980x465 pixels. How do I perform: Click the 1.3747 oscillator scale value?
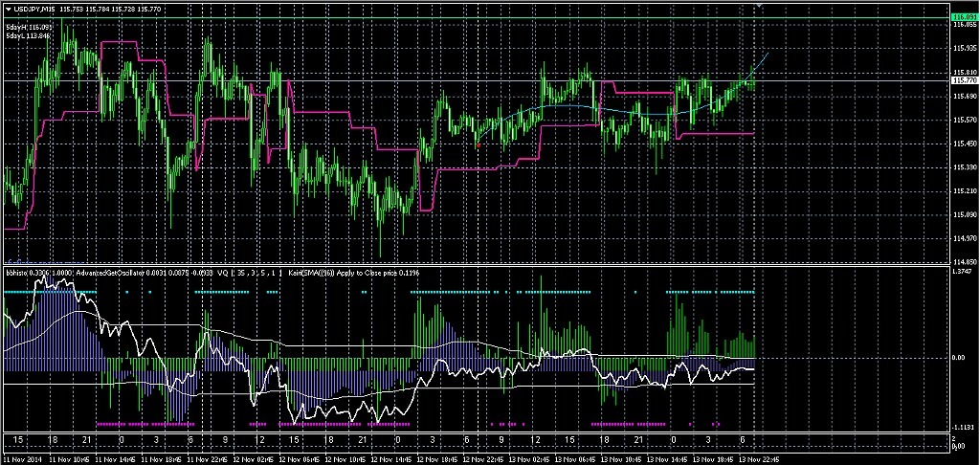click(x=963, y=273)
